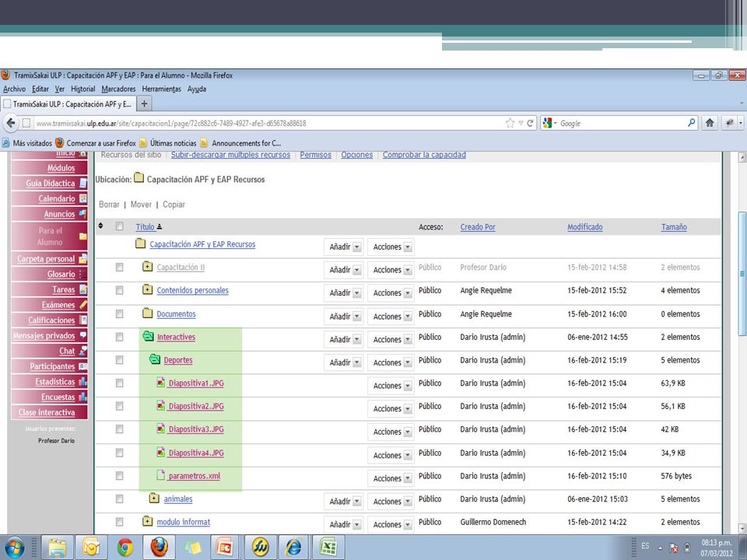Open PowerPoint from the taskbar

[224, 548]
